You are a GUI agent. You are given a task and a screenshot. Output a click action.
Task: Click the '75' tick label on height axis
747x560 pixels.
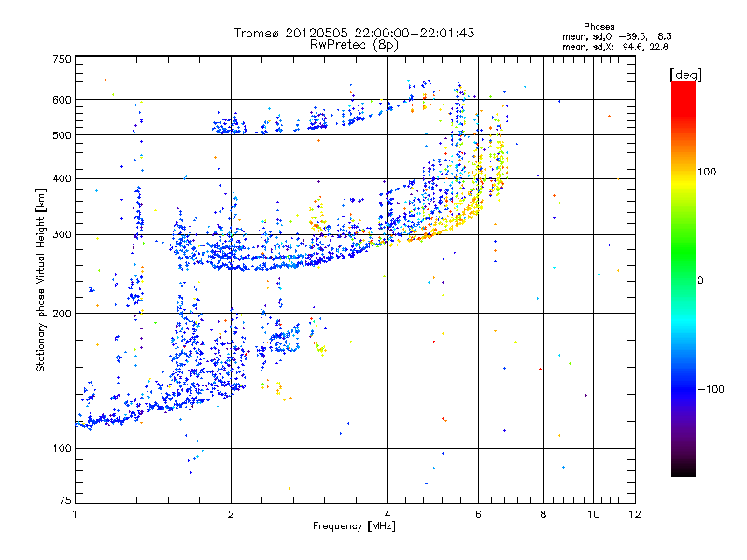(x=65, y=500)
